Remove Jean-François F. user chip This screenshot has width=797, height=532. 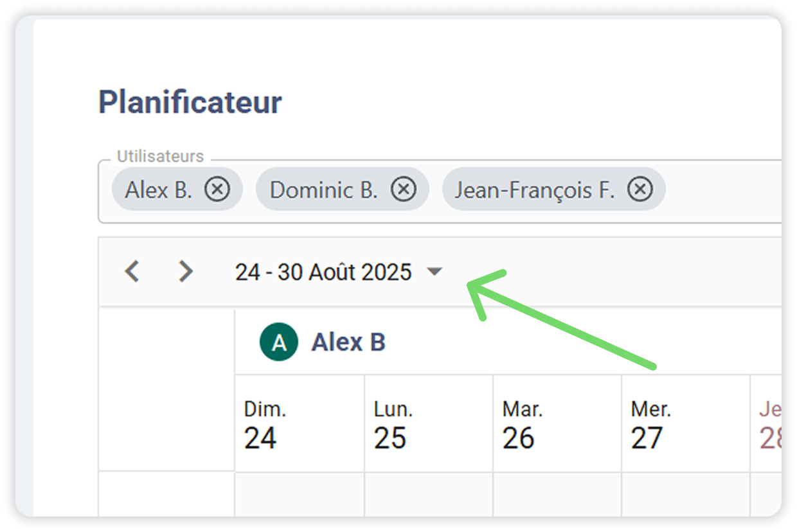pyautogui.click(x=640, y=190)
